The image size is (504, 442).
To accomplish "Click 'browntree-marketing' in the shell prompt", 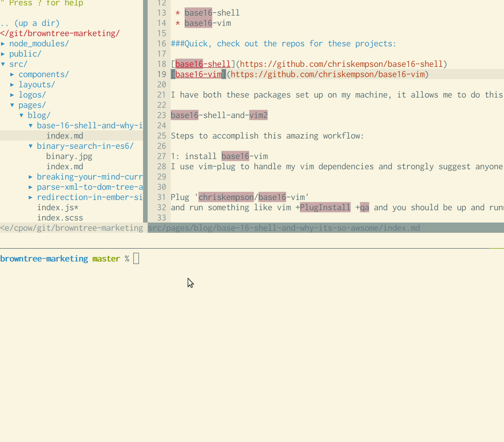I will pos(44,259).
